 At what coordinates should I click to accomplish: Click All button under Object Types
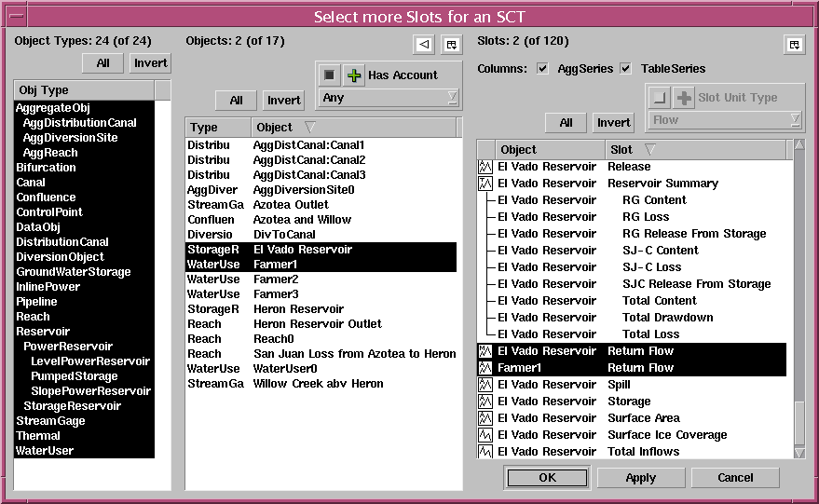click(102, 63)
